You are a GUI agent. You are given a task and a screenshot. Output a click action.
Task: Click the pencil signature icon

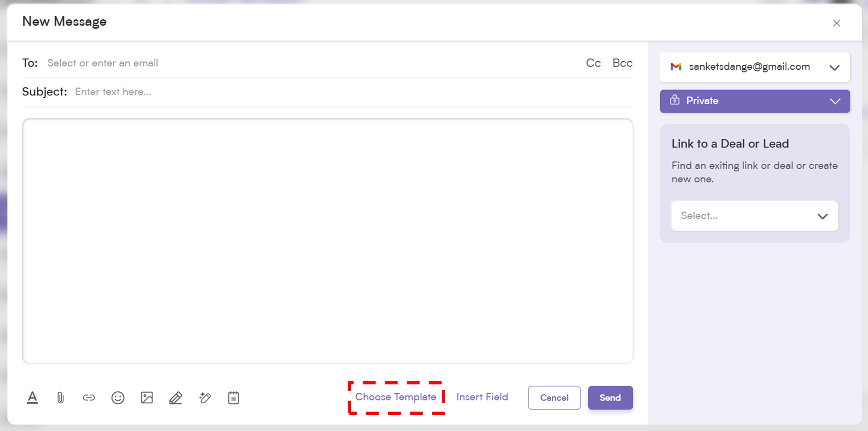pos(175,398)
